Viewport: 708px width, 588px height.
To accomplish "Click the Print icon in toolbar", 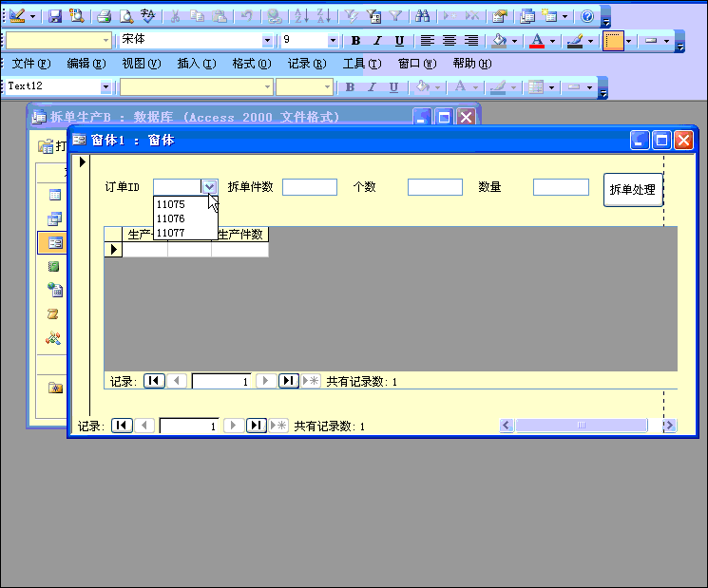I will pos(104,16).
